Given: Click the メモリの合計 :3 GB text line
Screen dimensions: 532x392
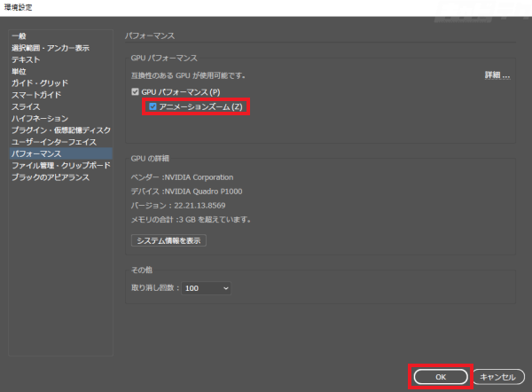Looking at the screenshot, I should point(191,220).
